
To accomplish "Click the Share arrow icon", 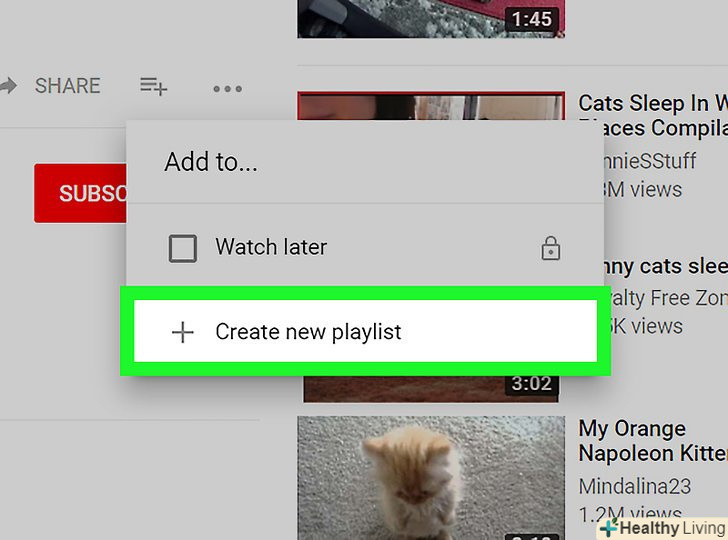I will (x=7, y=86).
